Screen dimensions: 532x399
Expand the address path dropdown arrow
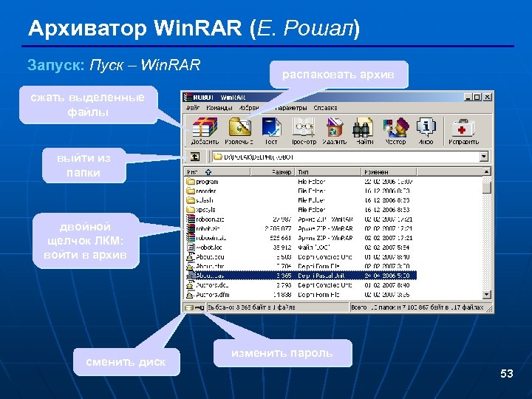point(484,157)
